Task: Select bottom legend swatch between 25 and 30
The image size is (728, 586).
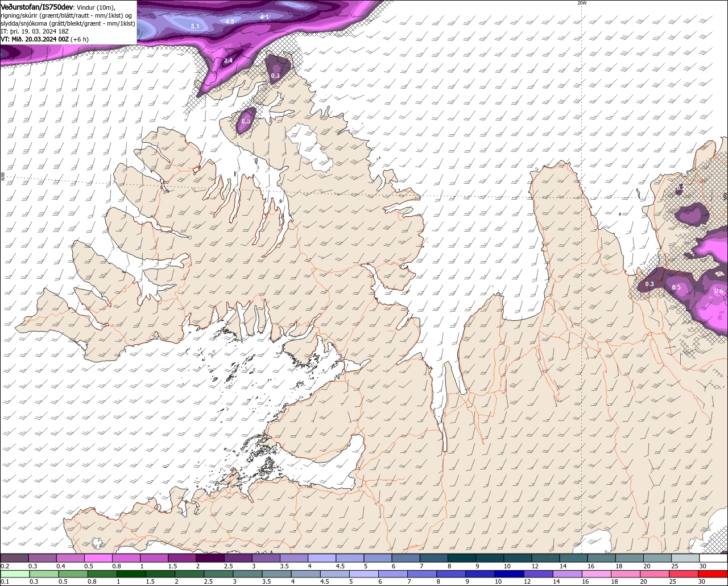Action: [x=683, y=574]
